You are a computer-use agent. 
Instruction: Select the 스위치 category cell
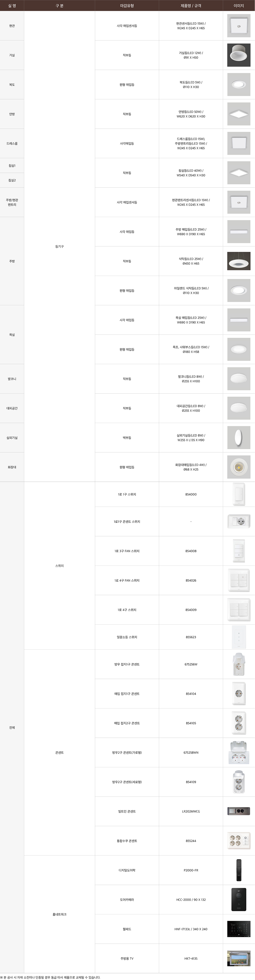[x=59, y=566]
